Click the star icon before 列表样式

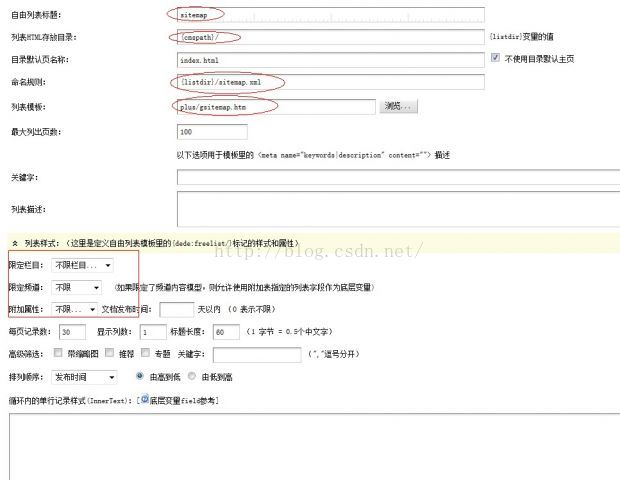[14, 242]
